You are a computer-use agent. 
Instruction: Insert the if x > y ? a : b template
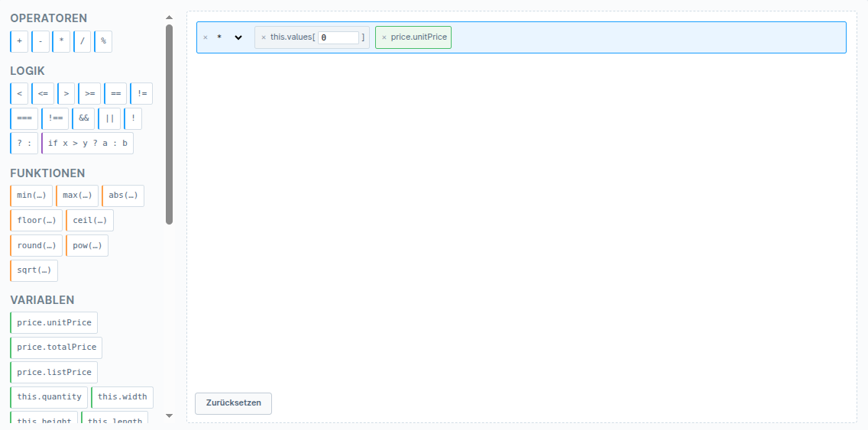coord(87,144)
